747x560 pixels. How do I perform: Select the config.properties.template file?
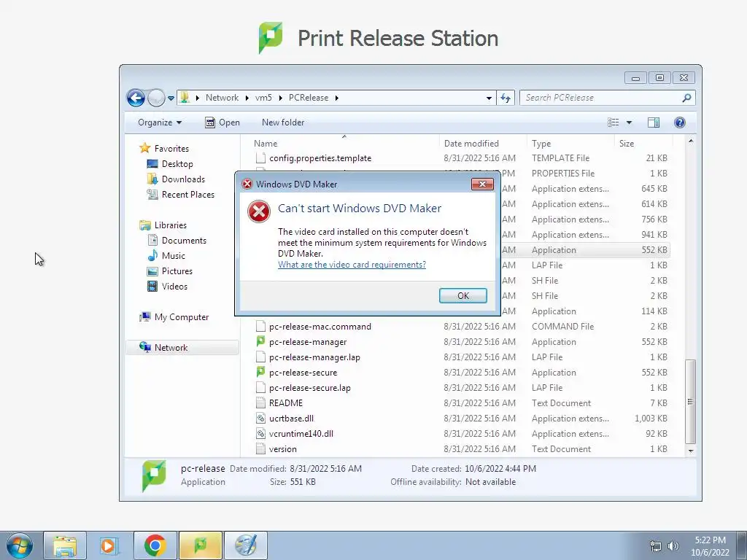(x=320, y=158)
